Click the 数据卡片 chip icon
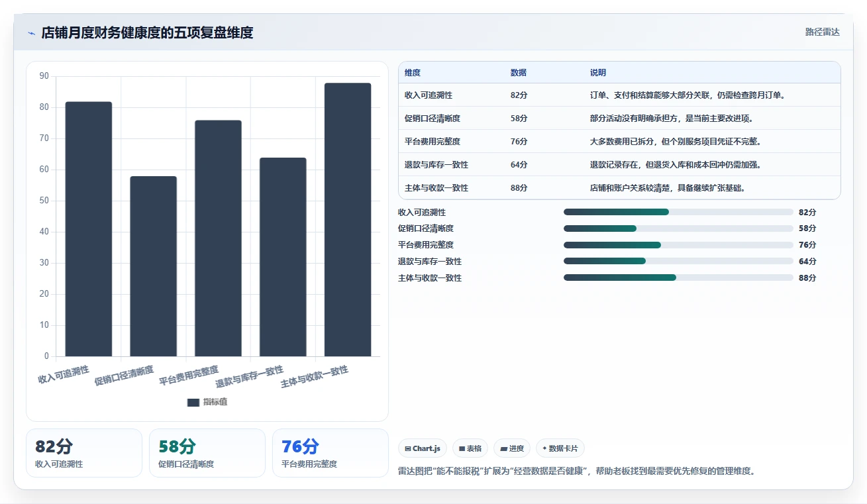The image size is (867, 504). [x=544, y=448]
